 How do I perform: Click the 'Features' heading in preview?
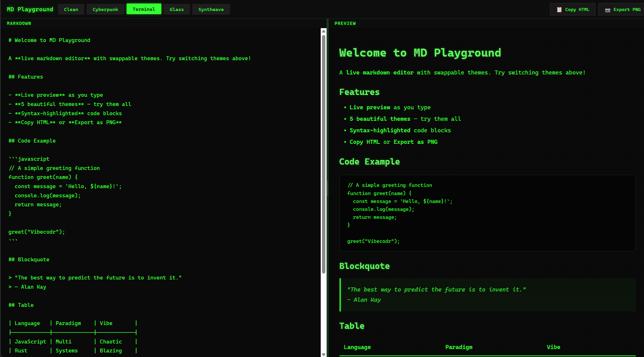coord(359,92)
